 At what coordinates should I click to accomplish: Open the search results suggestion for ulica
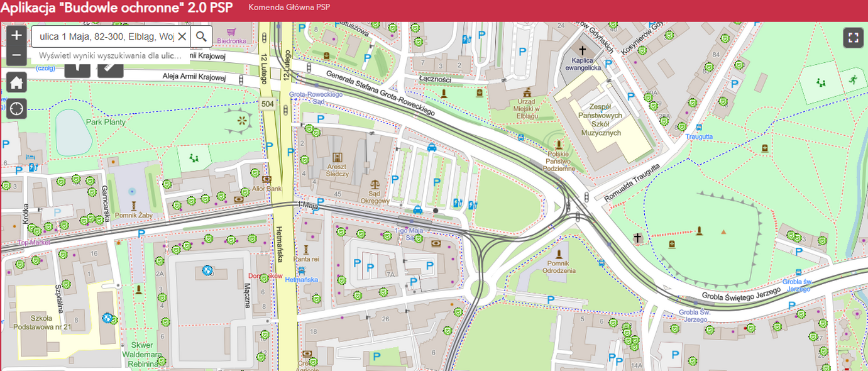(x=110, y=55)
